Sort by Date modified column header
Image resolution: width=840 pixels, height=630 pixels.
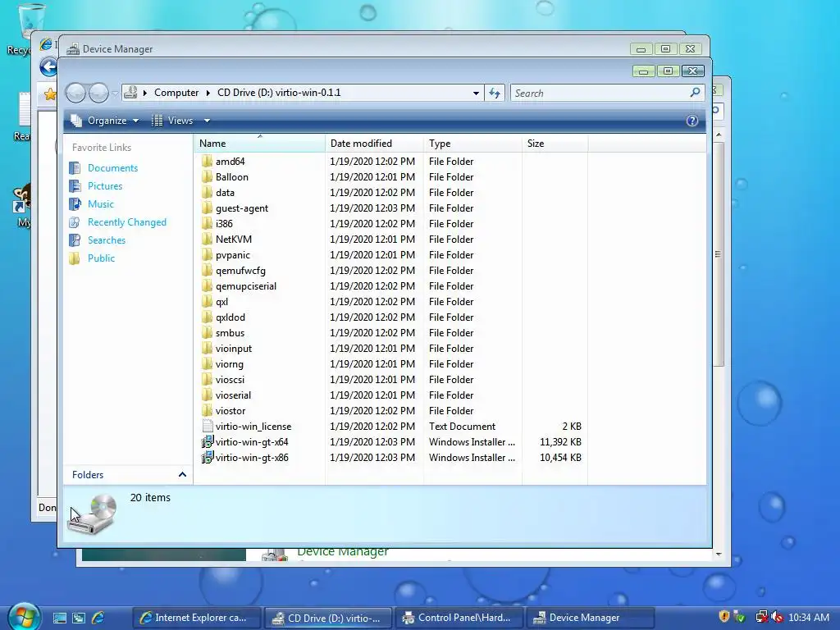click(x=374, y=144)
